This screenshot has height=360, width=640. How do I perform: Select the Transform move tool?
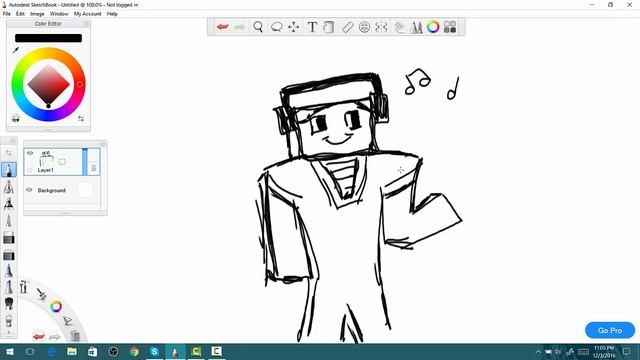coord(294,27)
